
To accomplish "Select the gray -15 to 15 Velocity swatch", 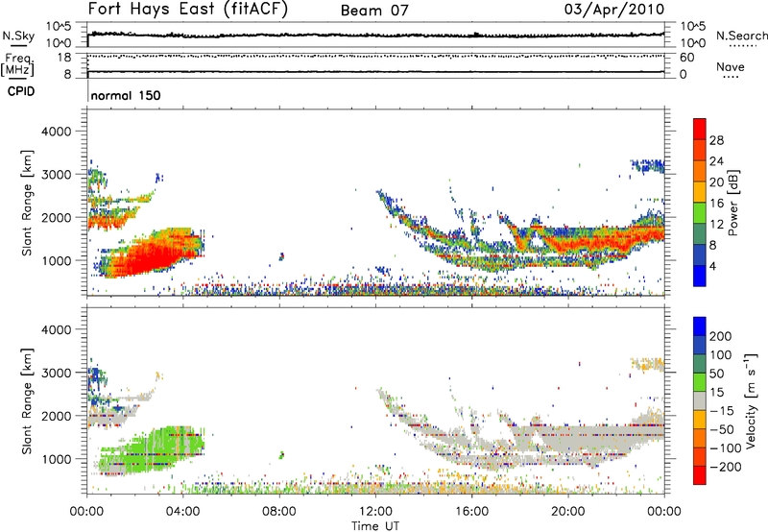I will click(700, 400).
